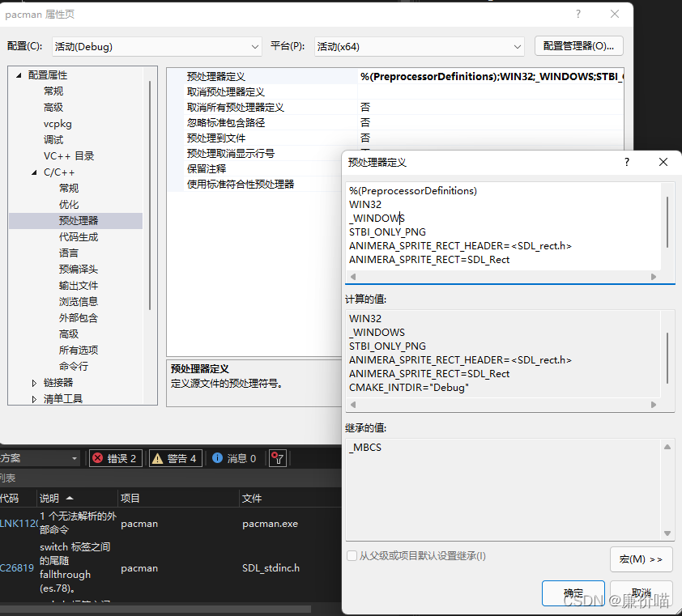Click pacman.exe in the error list
This screenshot has width=682, height=616.
pyautogui.click(x=270, y=524)
